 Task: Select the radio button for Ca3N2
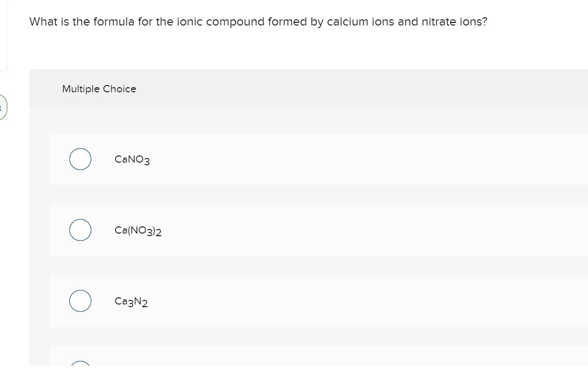[x=80, y=300]
